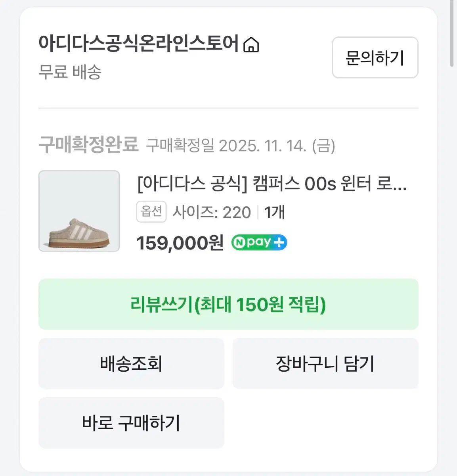
Task: Click the beige sneaker product thumbnail
Action: coord(79,211)
